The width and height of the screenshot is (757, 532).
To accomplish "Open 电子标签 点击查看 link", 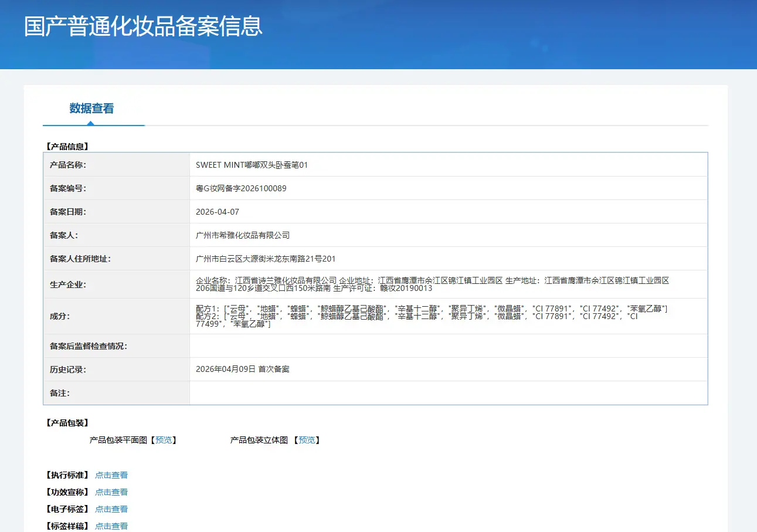I will tap(111, 509).
